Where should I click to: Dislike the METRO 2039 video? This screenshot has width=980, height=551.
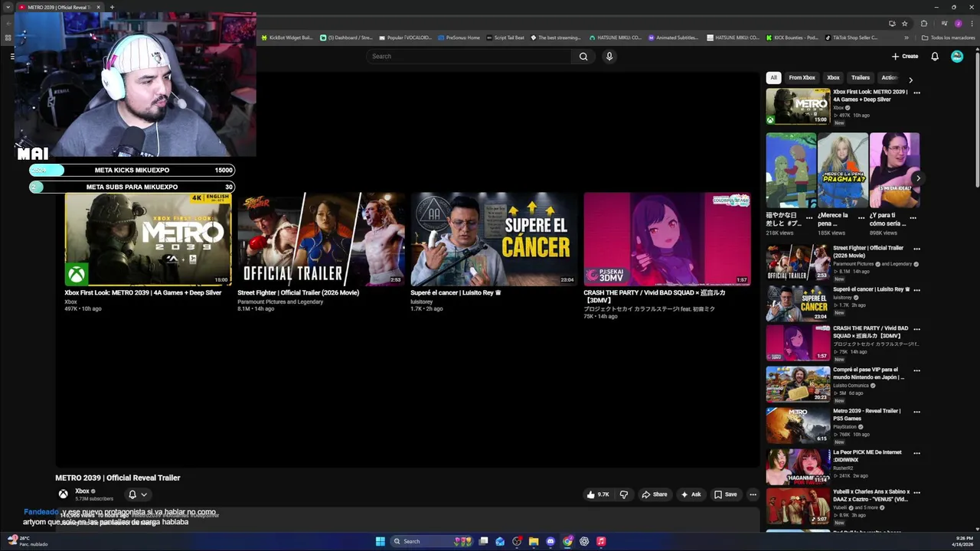(624, 494)
